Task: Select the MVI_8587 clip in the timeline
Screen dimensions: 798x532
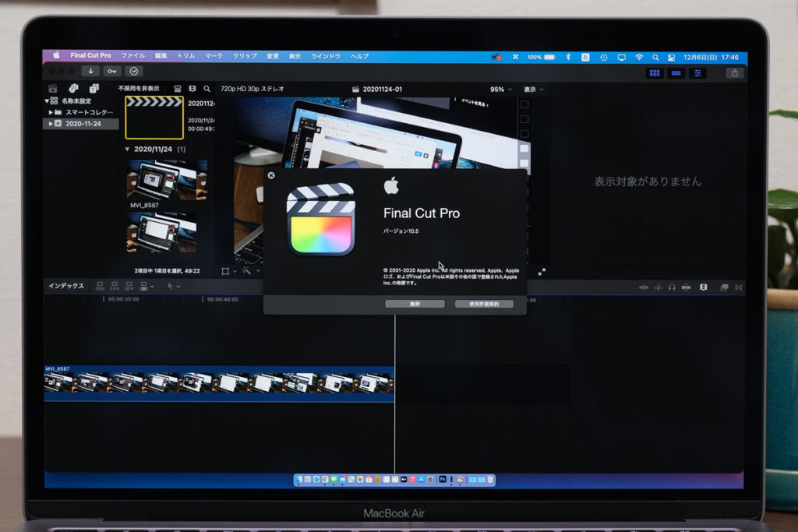Action: [x=219, y=384]
